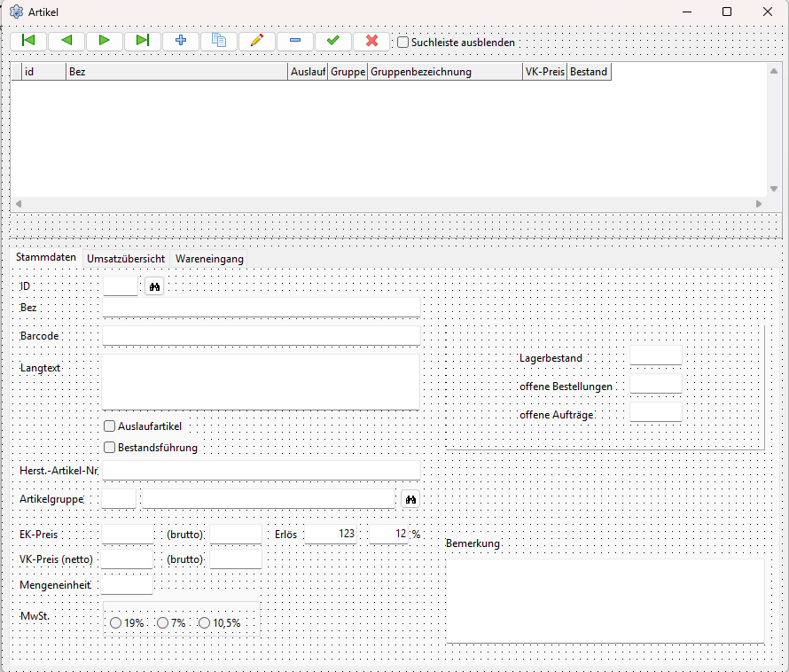Screen dimensions: 789x672
Task: Click the Auslauf column header
Action: tap(308, 72)
